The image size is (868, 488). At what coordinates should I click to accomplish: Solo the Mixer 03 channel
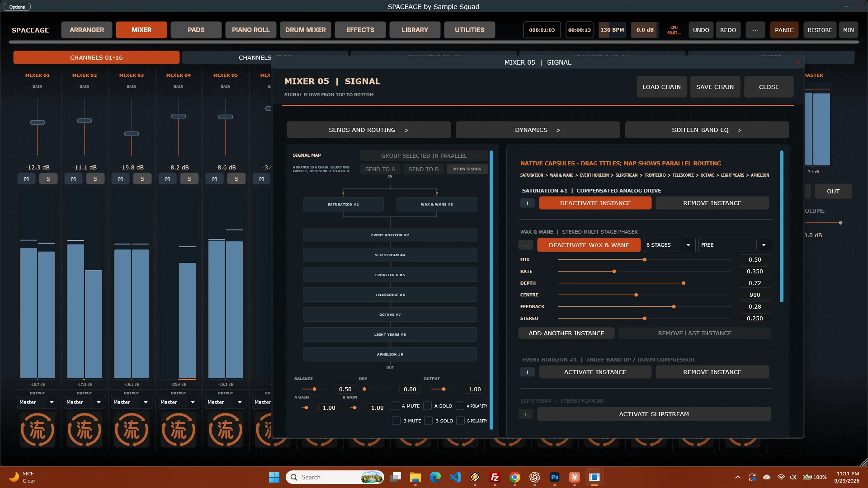[x=142, y=178]
